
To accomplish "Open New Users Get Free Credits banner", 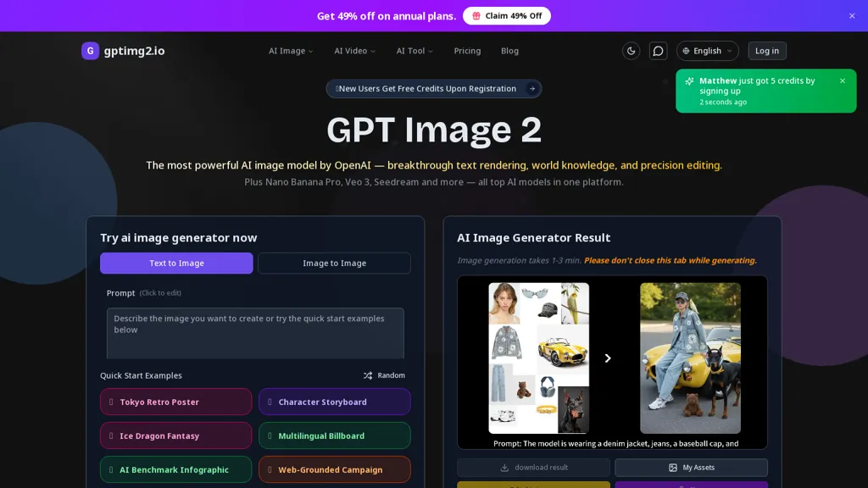I will (434, 88).
